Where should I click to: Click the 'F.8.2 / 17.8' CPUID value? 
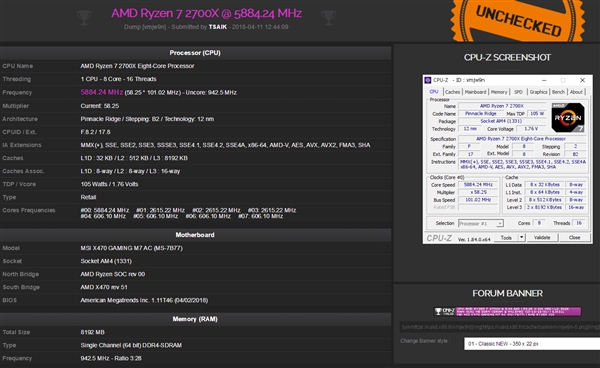coord(95,132)
